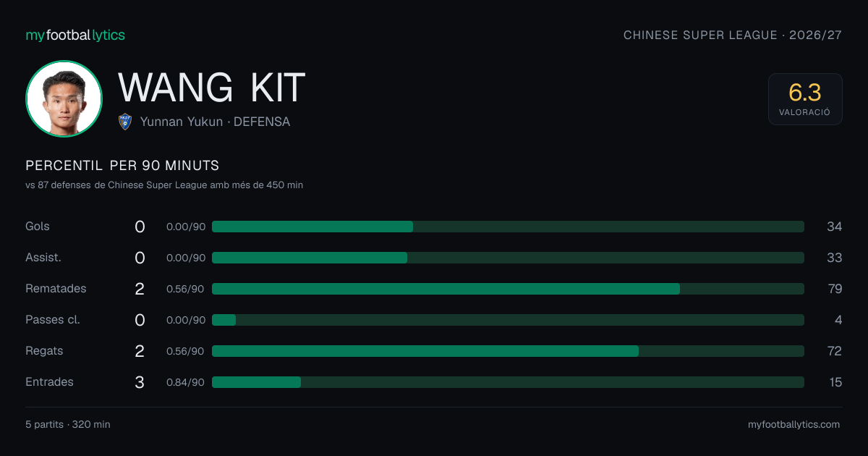
Task: Click the myfootballytics logo
Action: tap(75, 35)
